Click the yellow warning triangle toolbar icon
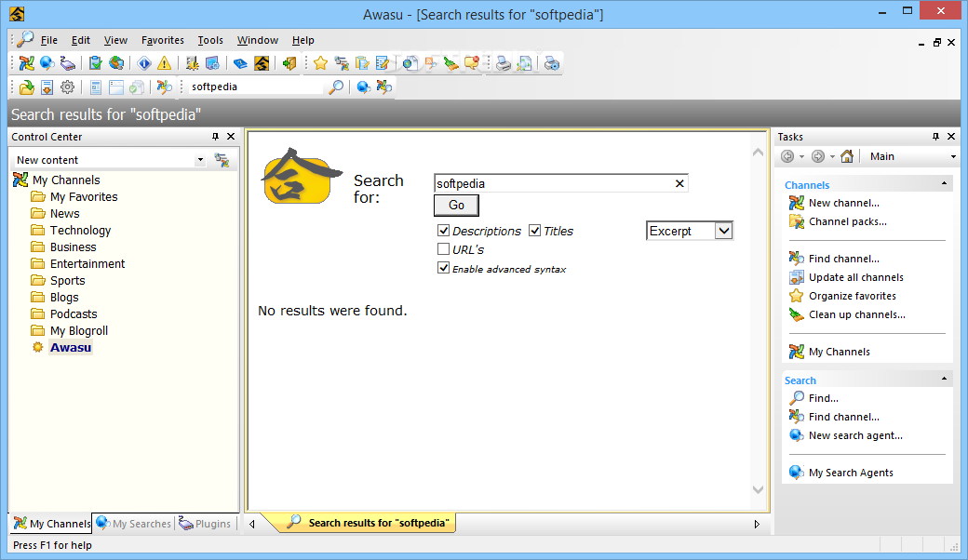 pos(164,63)
